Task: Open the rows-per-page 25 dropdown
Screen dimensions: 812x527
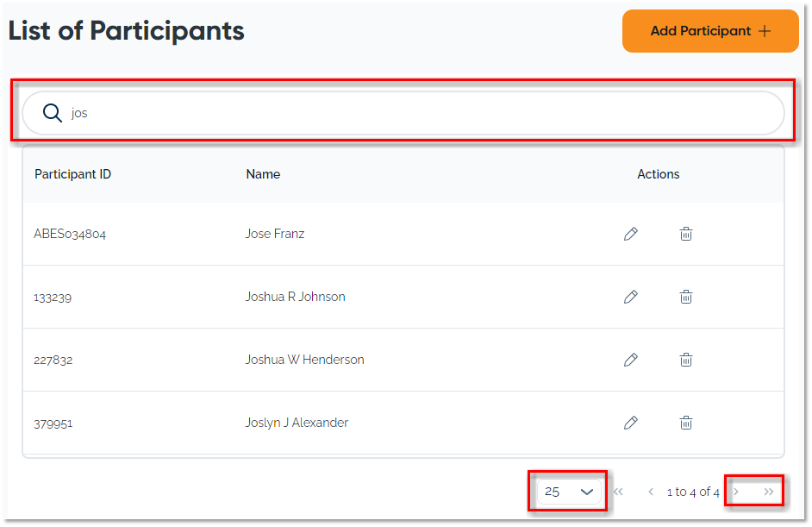Action: tap(569, 492)
